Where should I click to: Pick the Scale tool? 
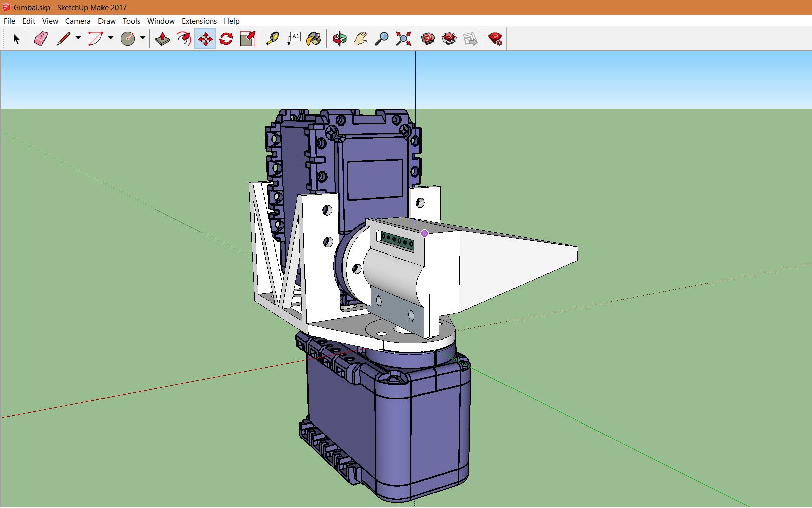[247, 39]
